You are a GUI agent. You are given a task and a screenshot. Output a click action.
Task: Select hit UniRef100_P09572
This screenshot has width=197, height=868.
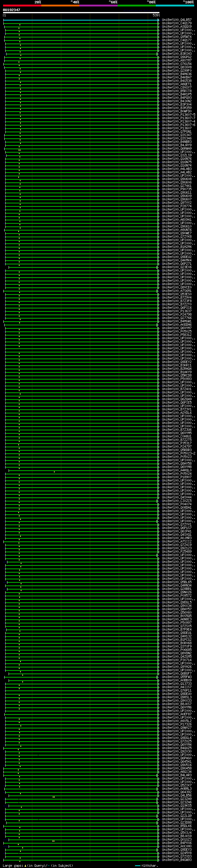pyautogui.click(x=177, y=596)
